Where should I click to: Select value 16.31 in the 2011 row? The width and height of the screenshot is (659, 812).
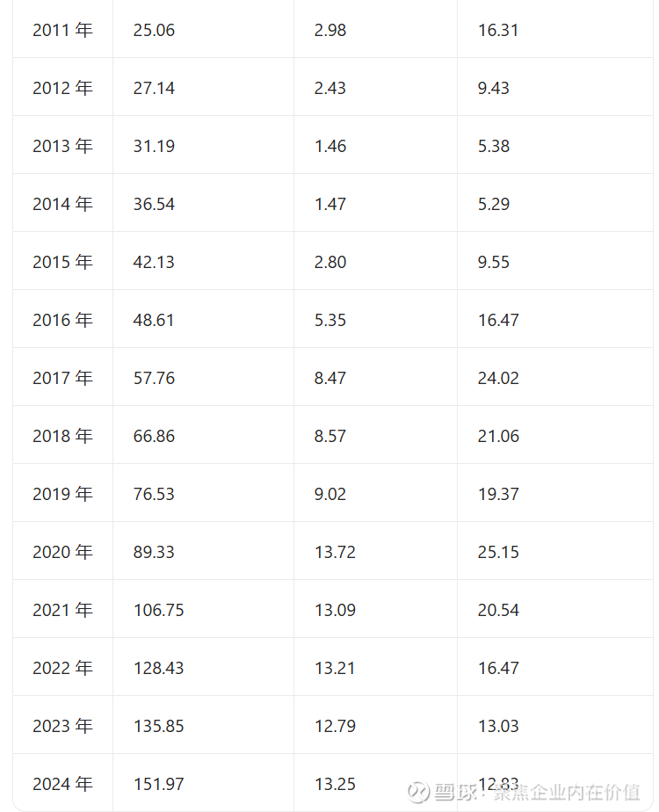pos(498,30)
